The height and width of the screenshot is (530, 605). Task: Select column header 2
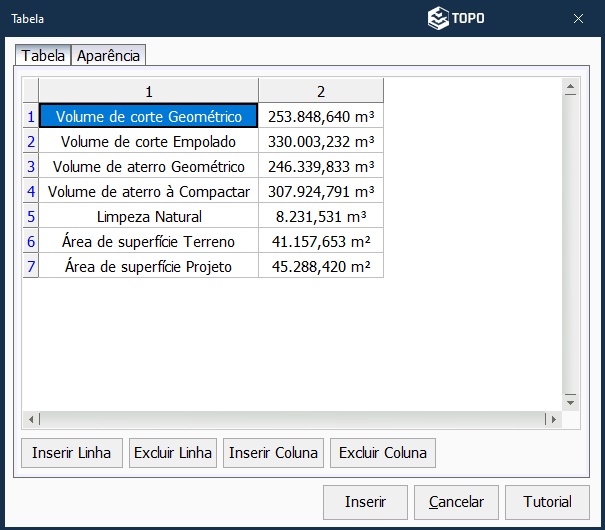click(x=321, y=91)
